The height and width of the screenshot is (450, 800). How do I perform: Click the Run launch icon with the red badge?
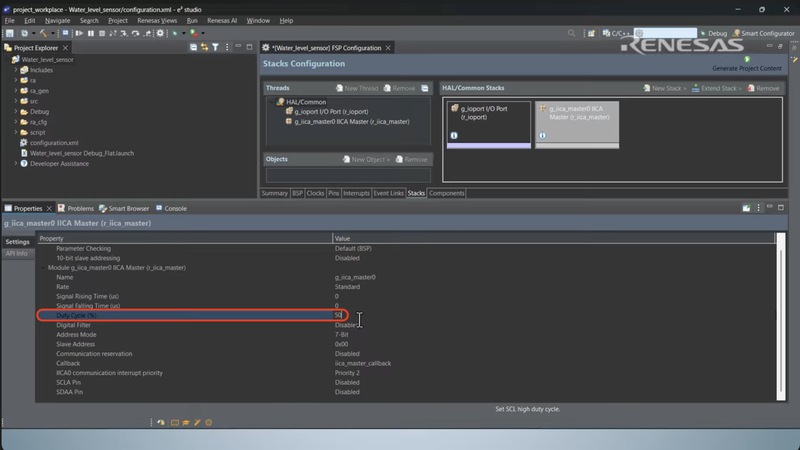(194, 33)
